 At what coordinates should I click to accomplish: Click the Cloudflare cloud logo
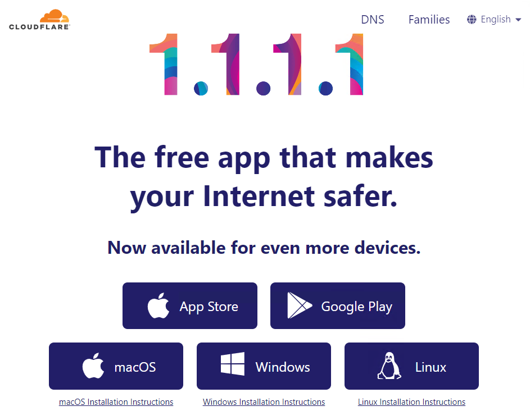[x=39, y=20]
